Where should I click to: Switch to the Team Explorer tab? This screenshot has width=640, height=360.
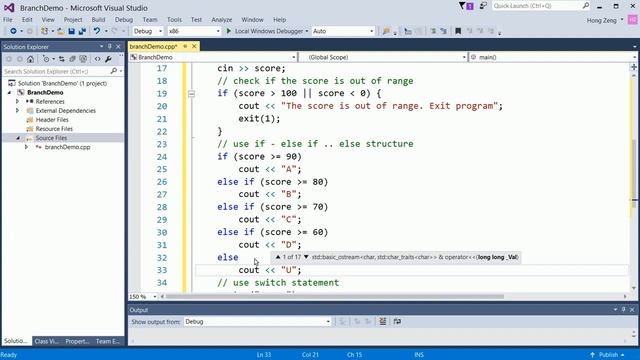(x=107, y=341)
